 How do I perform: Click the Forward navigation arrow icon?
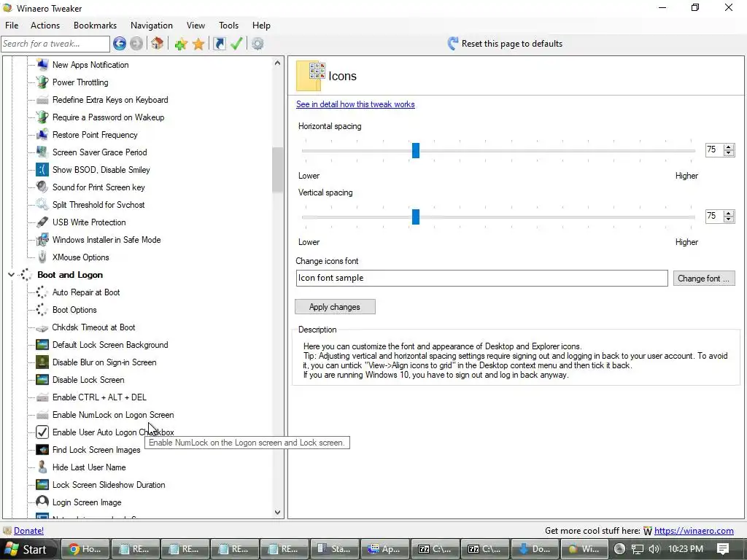[136, 44]
